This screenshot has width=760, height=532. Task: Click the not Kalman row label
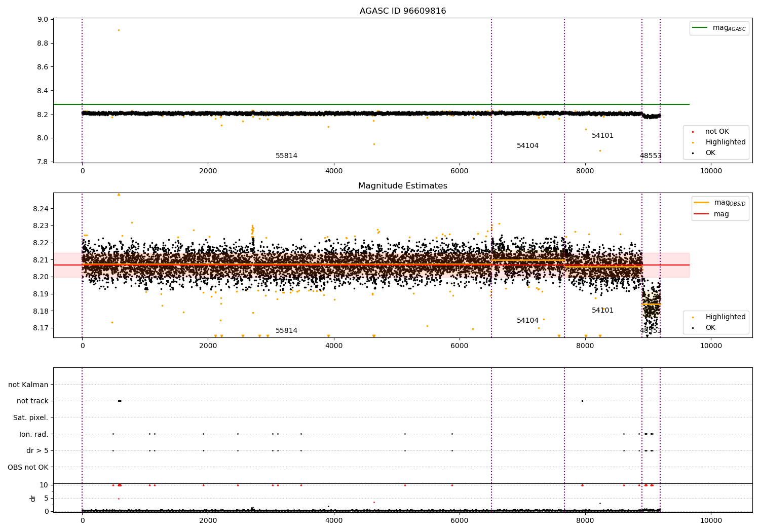pos(28,385)
